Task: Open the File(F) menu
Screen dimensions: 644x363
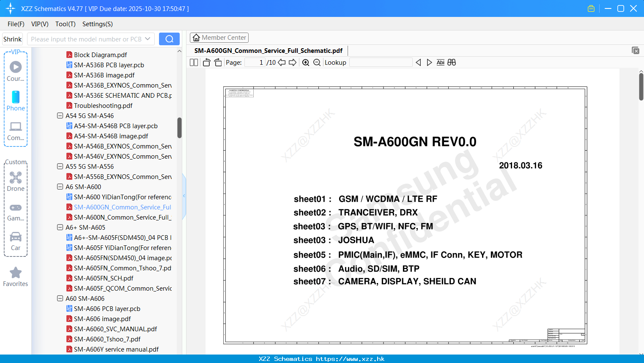Action: 16,24
